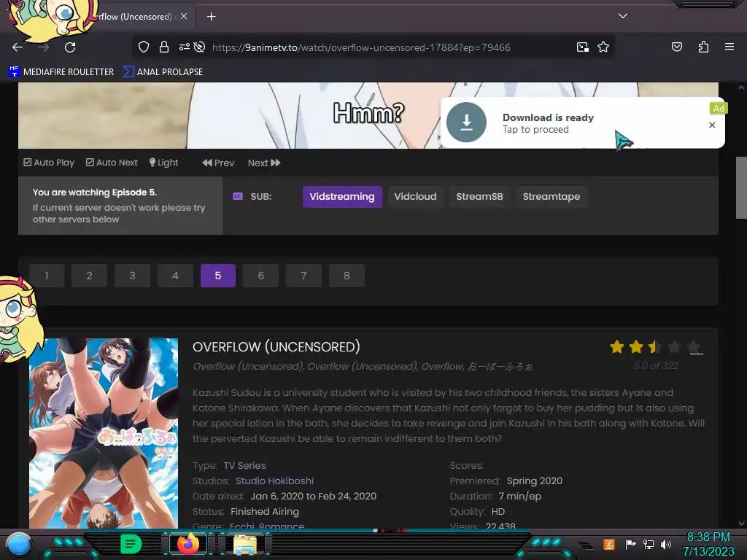Go back to the previous page
This screenshot has height=560, width=747.
pyautogui.click(x=18, y=47)
